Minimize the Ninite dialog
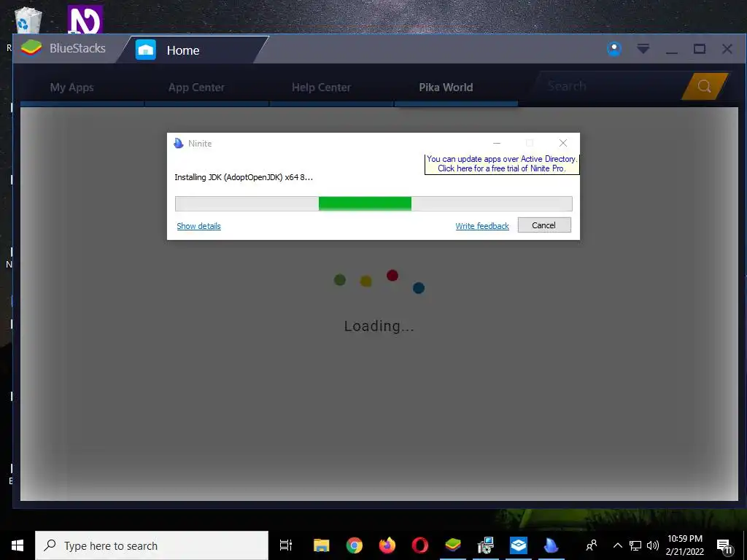 pos(496,143)
